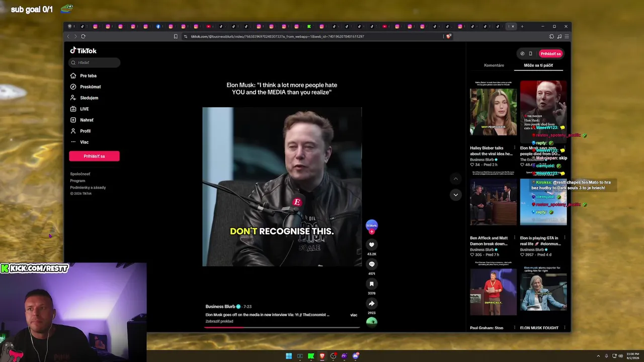Like the Elon Musk video with heart
Screen dimensions: 644x362
372,245
